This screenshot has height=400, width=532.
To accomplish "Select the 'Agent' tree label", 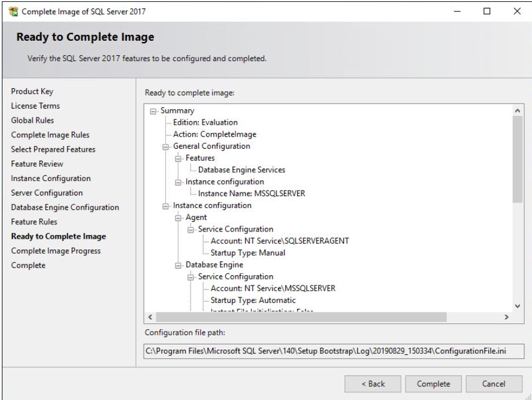I will (x=196, y=218).
